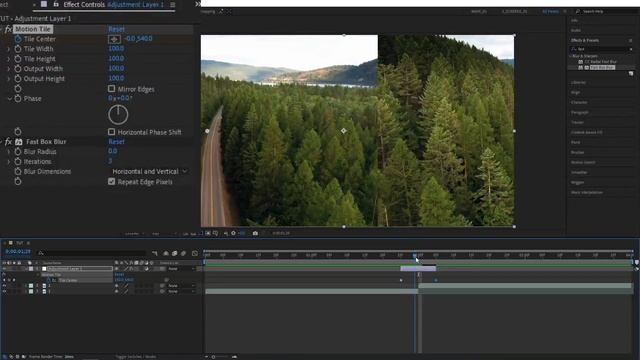
Task: Toggle timeline frame blending icon
Action: pos(175,253)
